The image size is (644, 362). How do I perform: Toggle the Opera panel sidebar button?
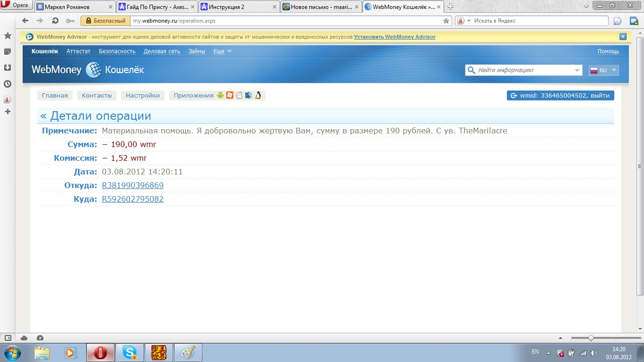tap(8, 337)
